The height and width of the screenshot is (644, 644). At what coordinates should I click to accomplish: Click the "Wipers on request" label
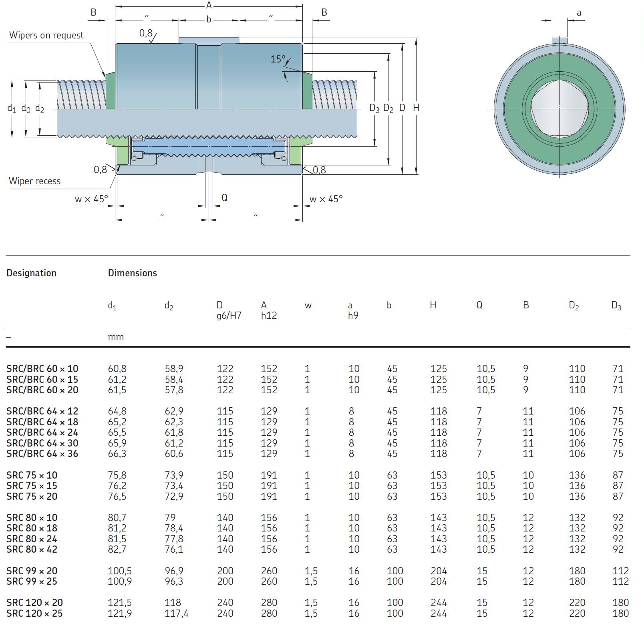coord(46,35)
